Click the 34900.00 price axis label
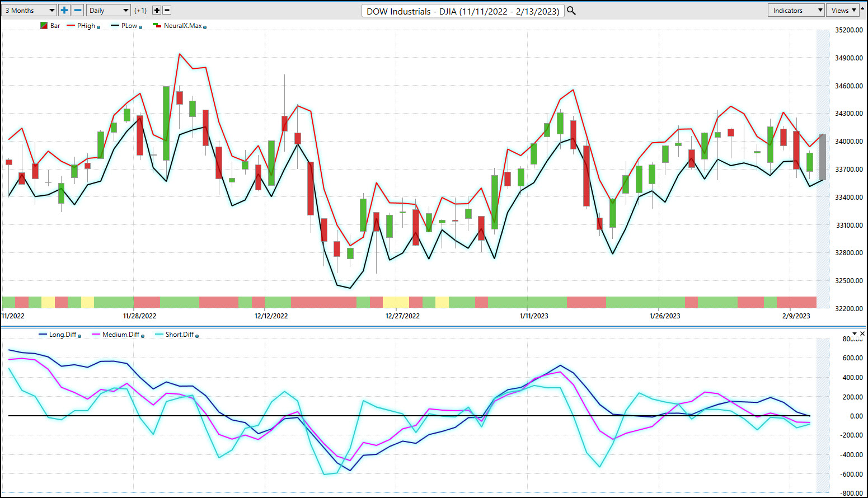 [849, 58]
